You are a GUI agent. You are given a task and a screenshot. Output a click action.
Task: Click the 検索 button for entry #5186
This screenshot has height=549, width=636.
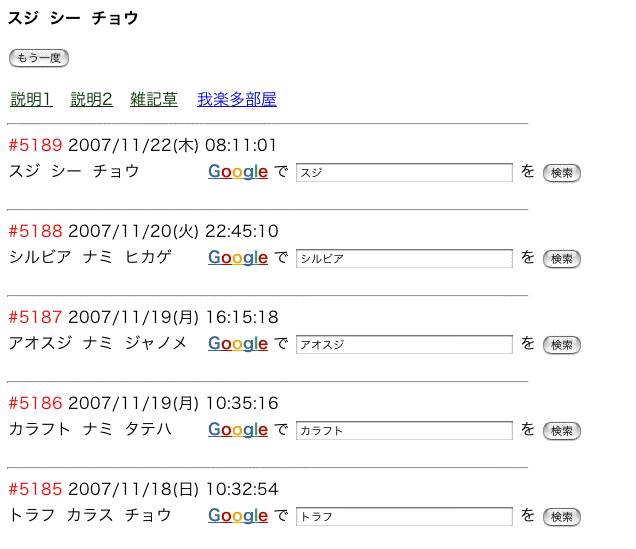coord(562,431)
